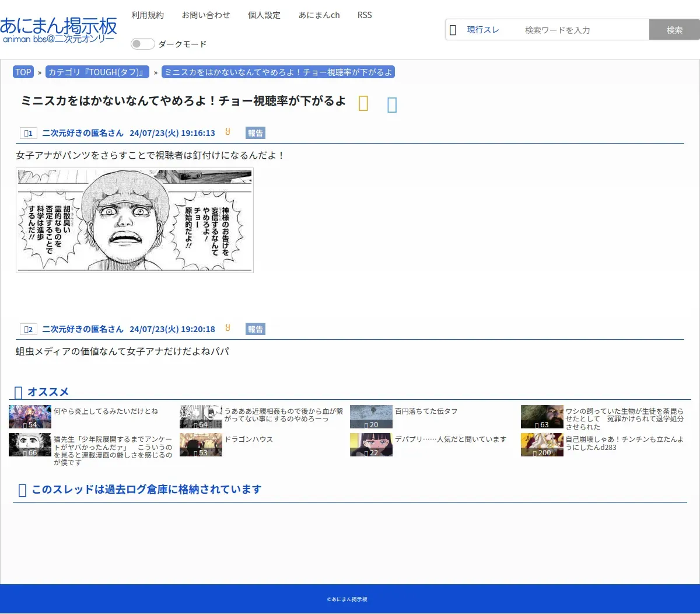Open recommended thread ドラゴンハウス
Screen dimensions: 700x614
coord(249,439)
